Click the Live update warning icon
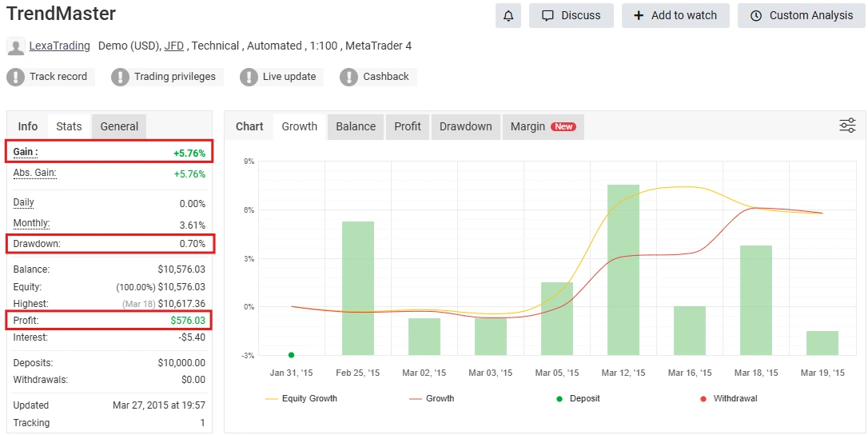 [x=249, y=77]
